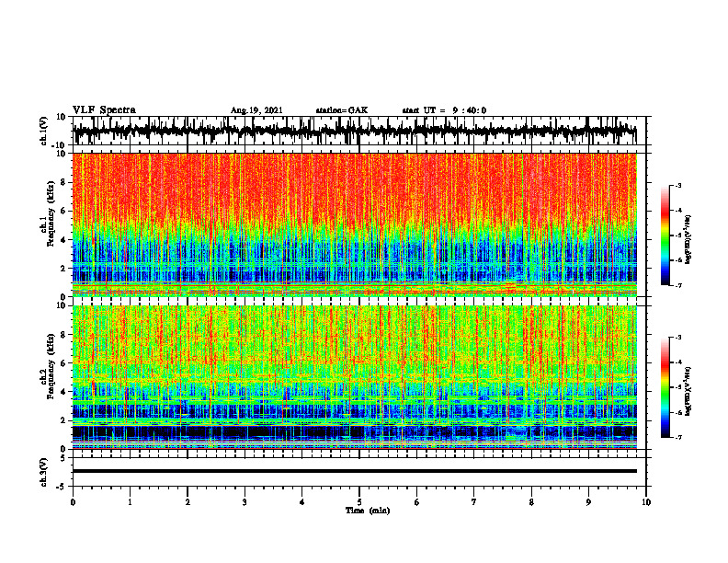Click the "8" kHz tick on ch.1 frequency axis
This screenshot has height=563, width=728.
coord(64,182)
